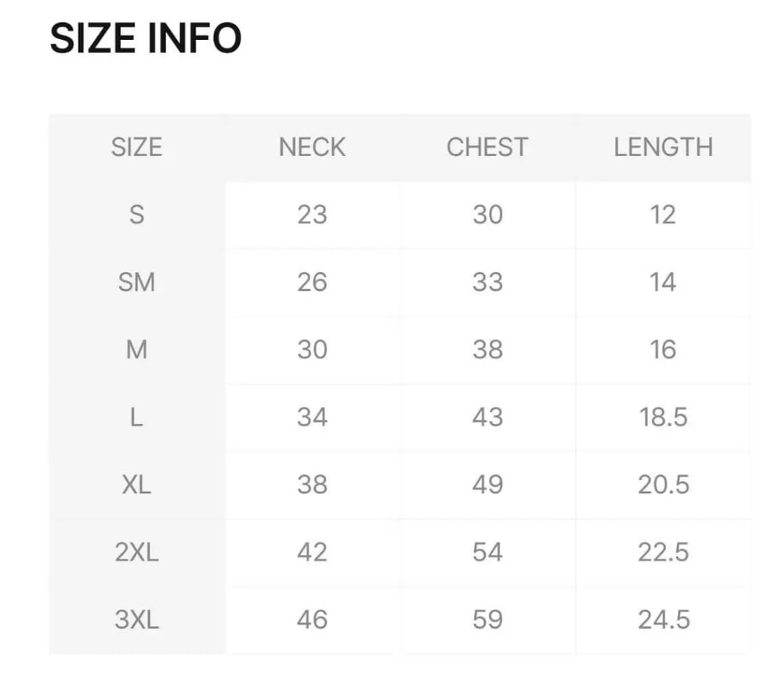Select the SM size row label

pyautogui.click(x=136, y=282)
